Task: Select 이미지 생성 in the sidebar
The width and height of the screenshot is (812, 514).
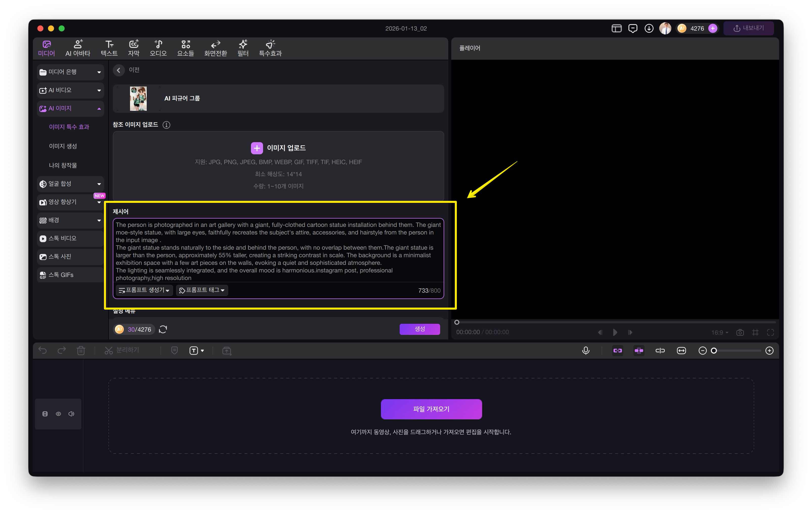Action: pos(63,146)
